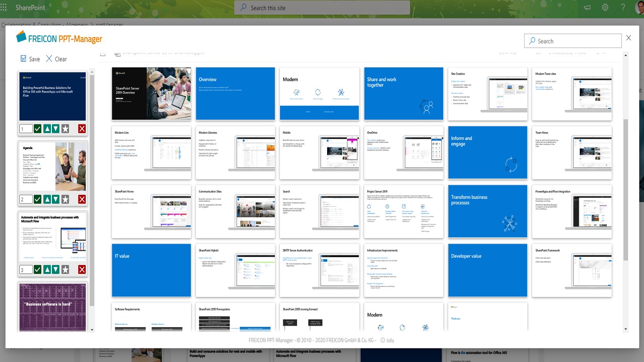The width and height of the screenshot is (644, 362).
Task: Choose the 'SharePoint Framework' slide thumbnail
Action: point(572,271)
